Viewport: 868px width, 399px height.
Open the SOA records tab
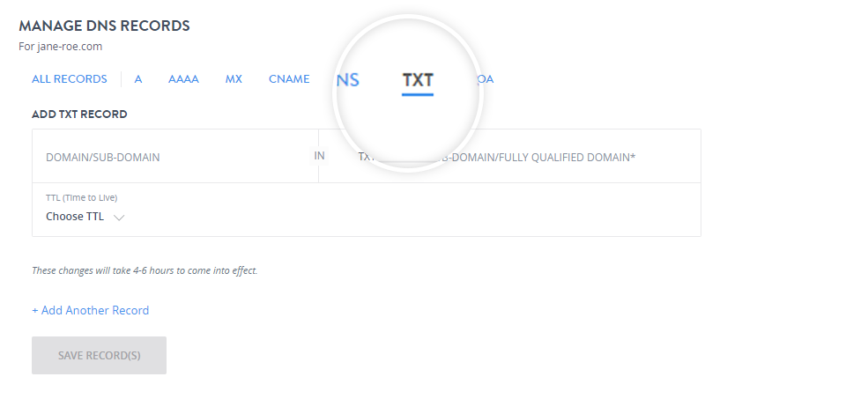point(485,79)
